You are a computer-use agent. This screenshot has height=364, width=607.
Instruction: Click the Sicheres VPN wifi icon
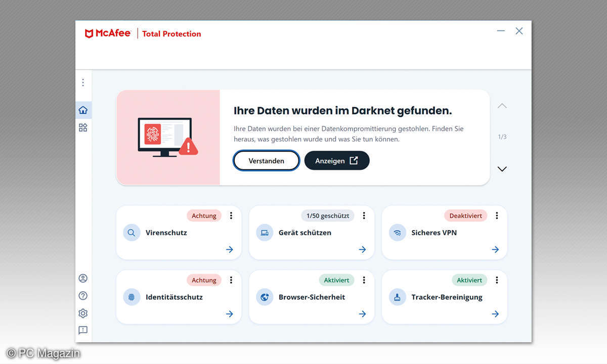(398, 233)
